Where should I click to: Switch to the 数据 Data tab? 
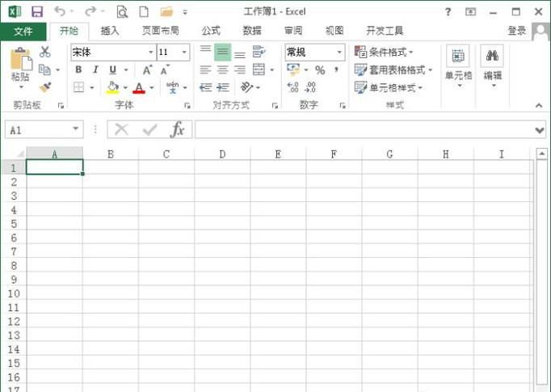pyautogui.click(x=252, y=31)
